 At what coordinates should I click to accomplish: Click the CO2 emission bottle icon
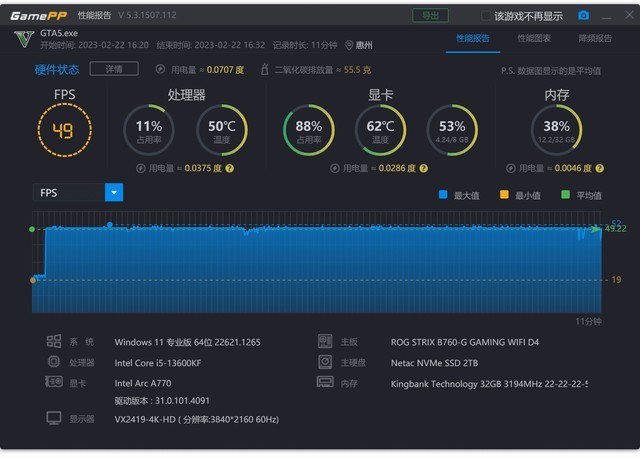click(264, 69)
